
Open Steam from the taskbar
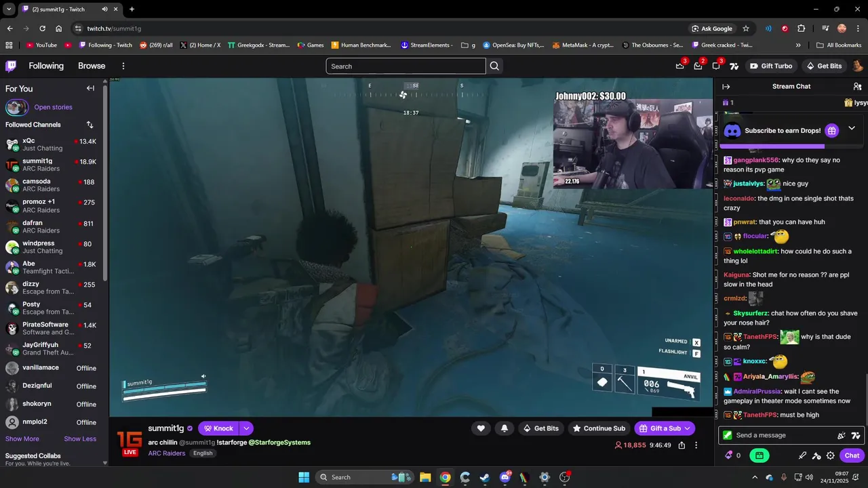pos(484,477)
